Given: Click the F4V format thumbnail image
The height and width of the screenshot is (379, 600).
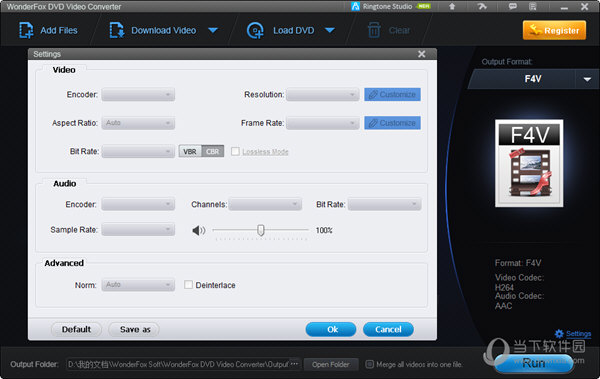Looking at the screenshot, I should (529, 163).
